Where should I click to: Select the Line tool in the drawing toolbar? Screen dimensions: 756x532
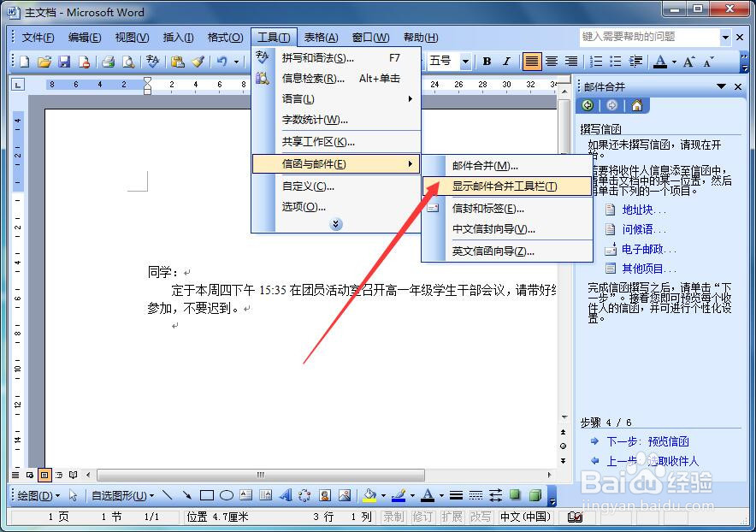167,495
